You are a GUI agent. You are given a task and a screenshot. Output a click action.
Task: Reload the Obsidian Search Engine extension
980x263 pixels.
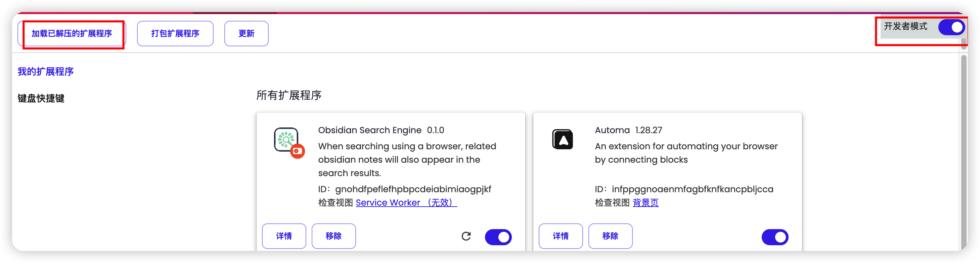[466, 236]
